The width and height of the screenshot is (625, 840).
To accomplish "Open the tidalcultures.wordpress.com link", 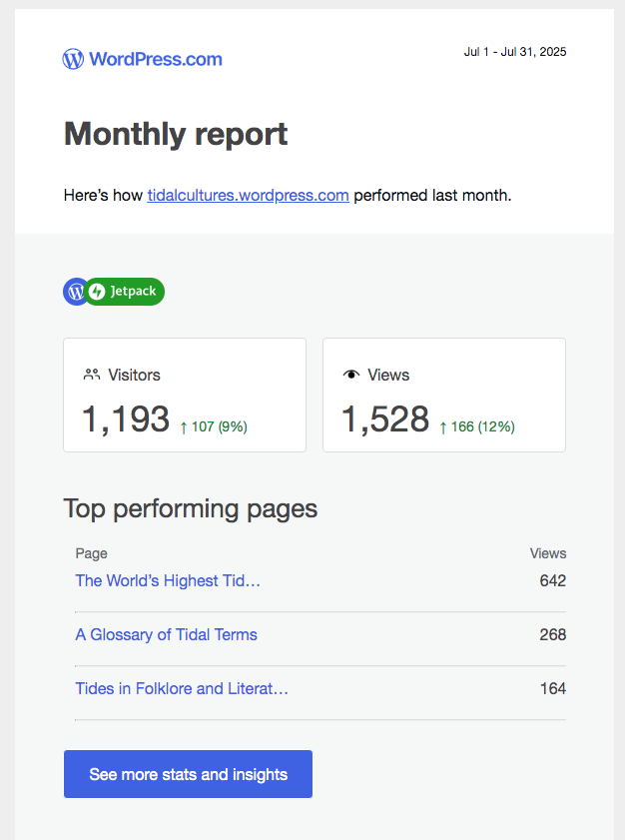I will (248, 195).
